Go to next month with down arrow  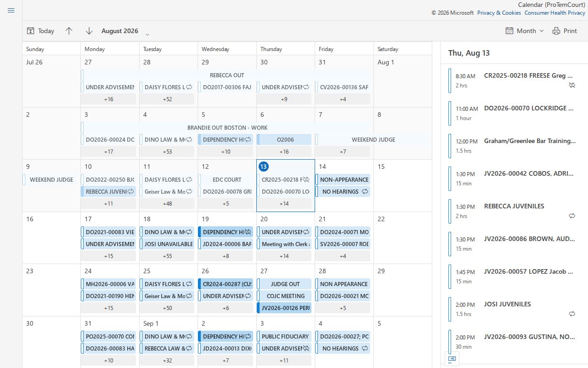pyautogui.click(x=89, y=31)
